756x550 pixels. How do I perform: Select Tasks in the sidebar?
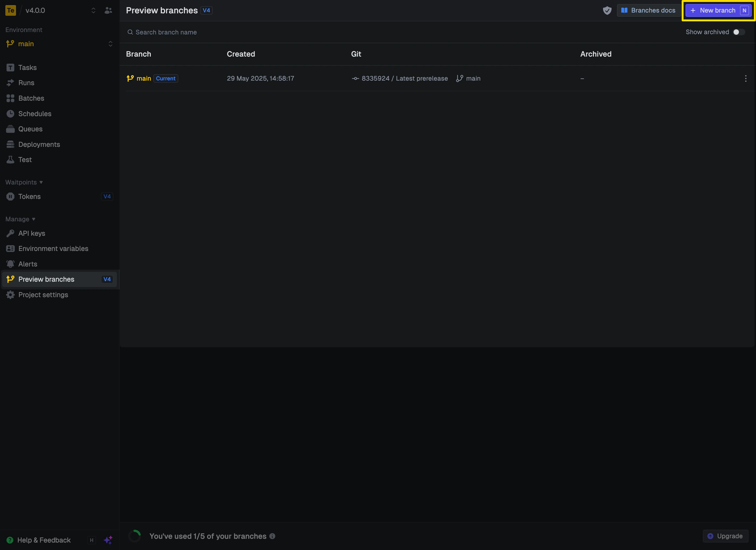click(x=27, y=67)
